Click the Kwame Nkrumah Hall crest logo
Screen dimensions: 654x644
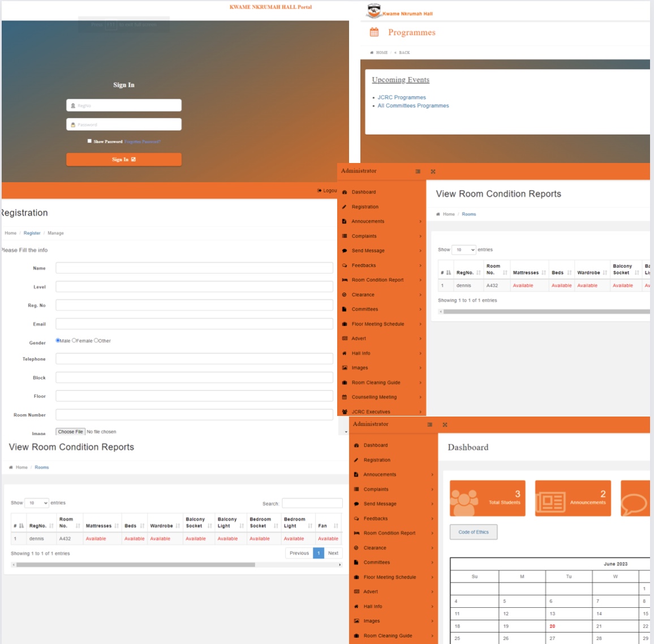tap(374, 11)
